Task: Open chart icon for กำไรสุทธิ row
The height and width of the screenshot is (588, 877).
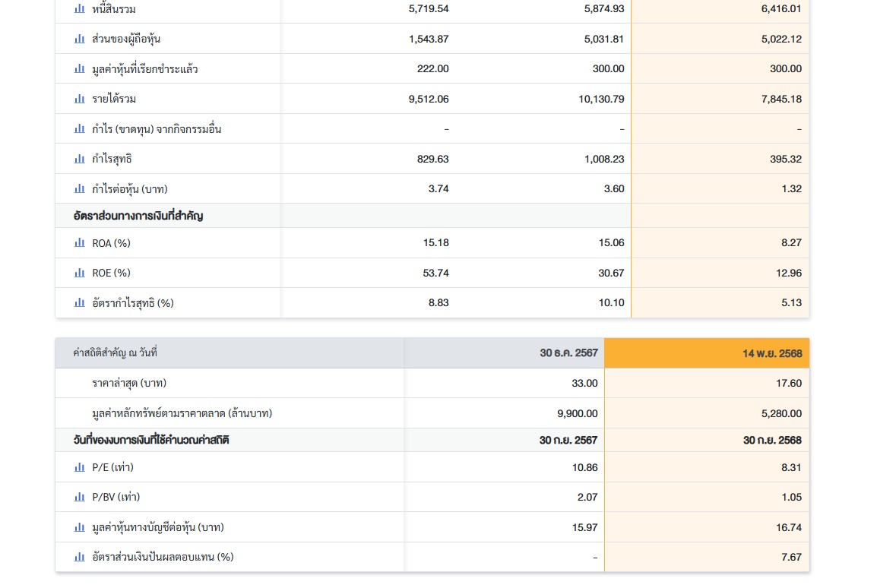Action: (x=80, y=159)
